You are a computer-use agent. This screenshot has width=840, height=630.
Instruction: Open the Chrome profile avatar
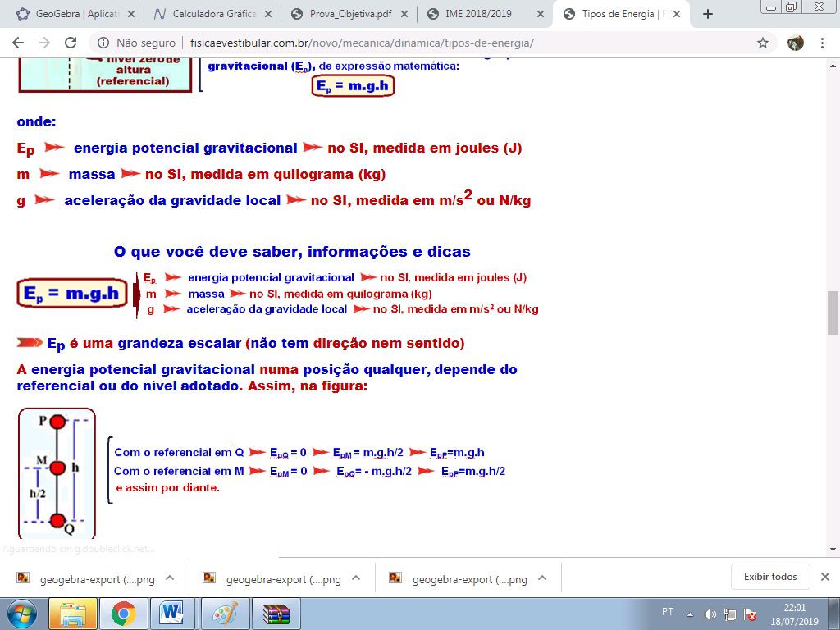[796, 43]
